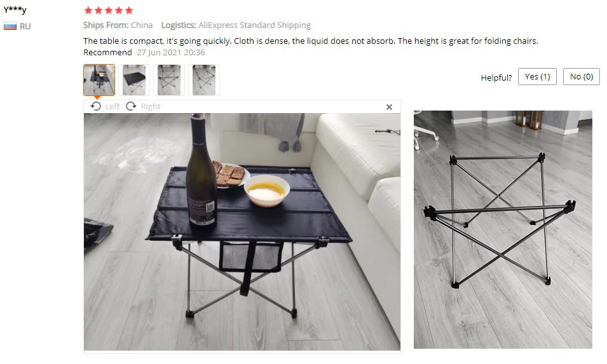Select the first thumbnail showing table with bottle
The height and width of the screenshot is (364, 607).
click(99, 80)
